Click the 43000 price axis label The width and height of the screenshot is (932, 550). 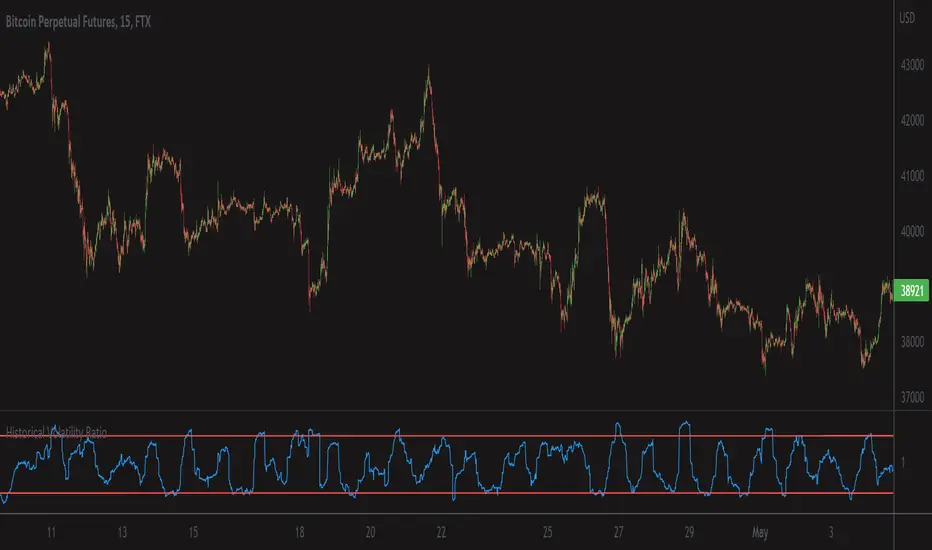[912, 65]
